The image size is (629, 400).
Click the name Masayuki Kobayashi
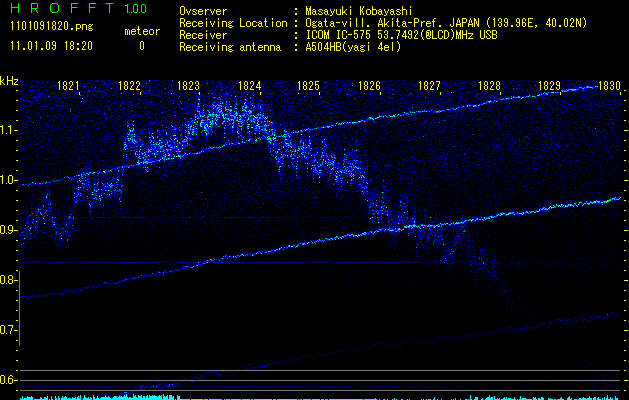(x=359, y=11)
